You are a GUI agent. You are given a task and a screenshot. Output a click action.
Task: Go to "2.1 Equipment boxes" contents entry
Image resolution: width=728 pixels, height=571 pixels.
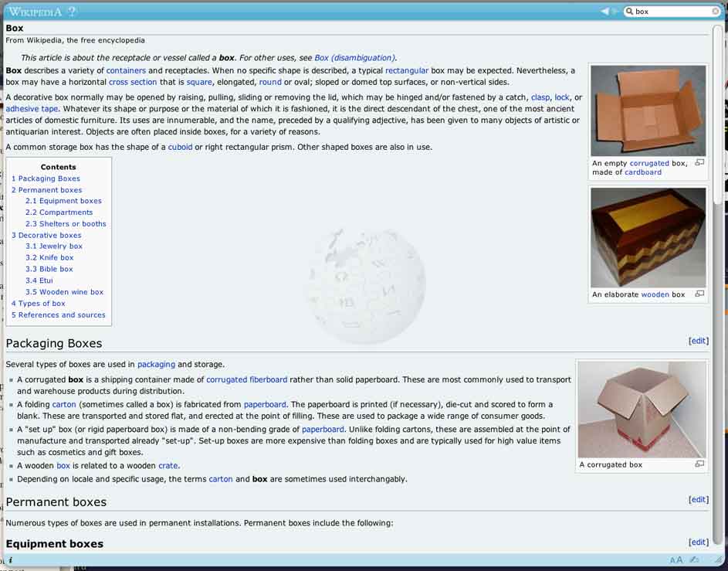[63, 201]
